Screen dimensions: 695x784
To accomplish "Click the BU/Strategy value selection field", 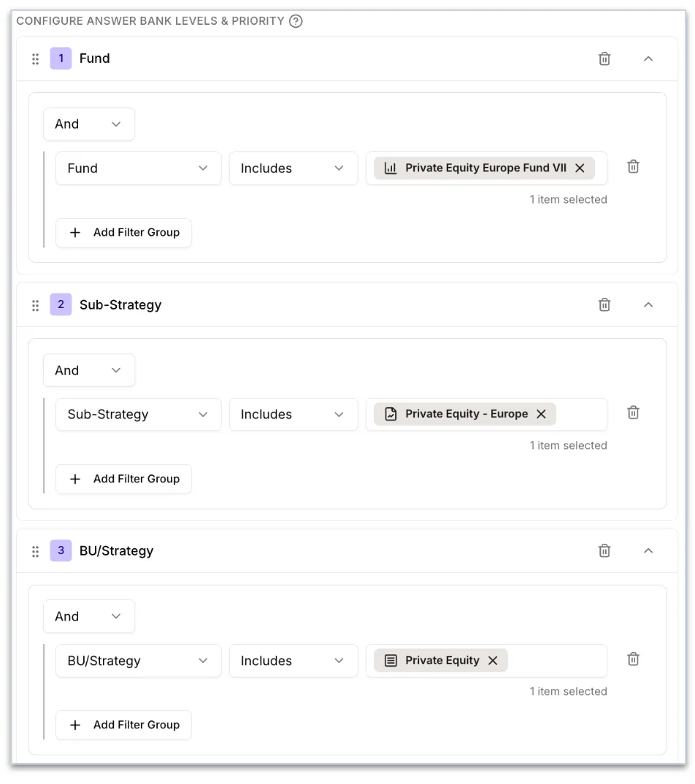I will (x=486, y=661).
